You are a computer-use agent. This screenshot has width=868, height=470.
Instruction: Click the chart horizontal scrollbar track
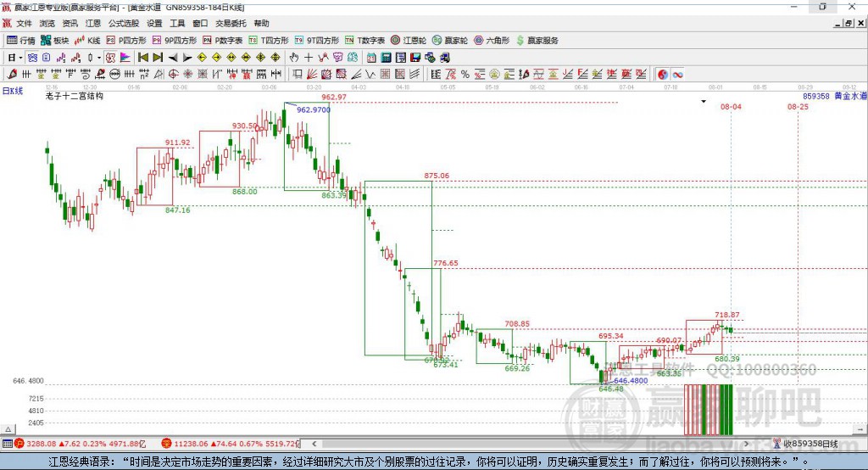pos(531,444)
